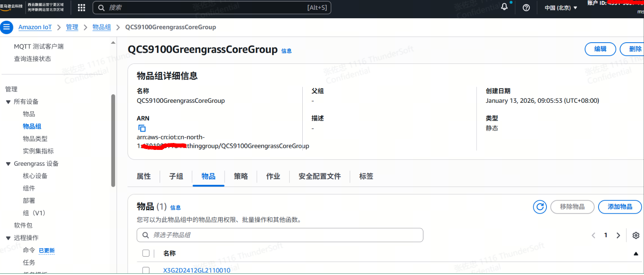Screen dimensions: 644x275
Task: Click the notifications bell icon
Action: (504, 7)
